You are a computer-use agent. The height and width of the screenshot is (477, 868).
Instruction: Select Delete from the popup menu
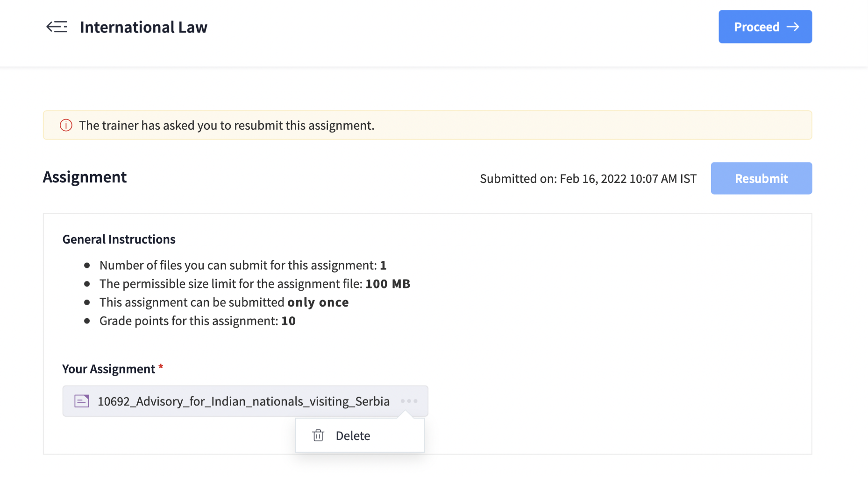pos(353,436)
